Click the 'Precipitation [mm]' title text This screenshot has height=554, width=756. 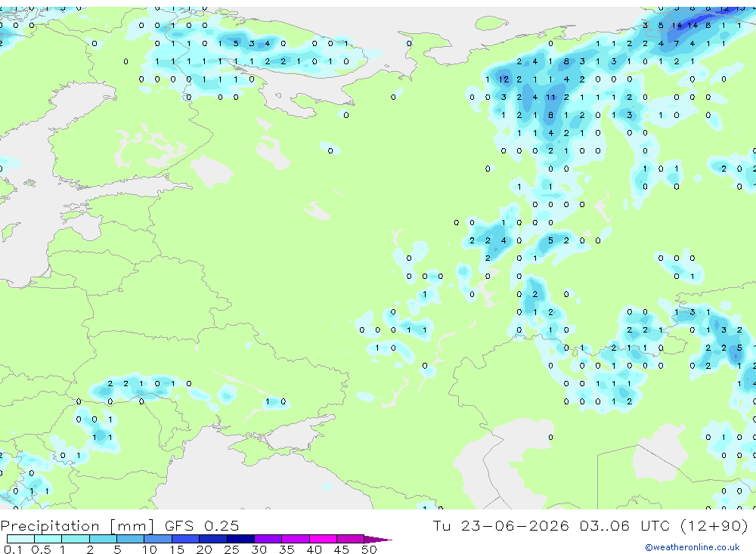pyautogui.click(x=77, y=525)
